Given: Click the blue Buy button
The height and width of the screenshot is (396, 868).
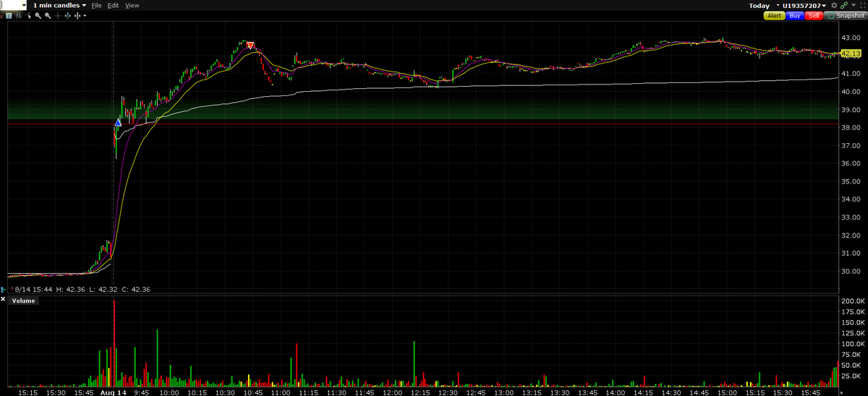Looking at the screenshot, I should click(795, 15).
